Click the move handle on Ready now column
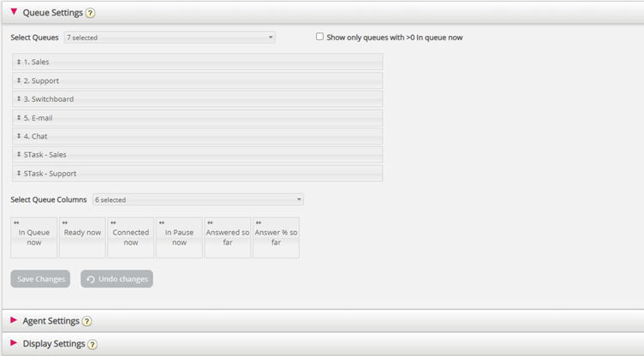Screen dimensions: 644x356 [65, 222]
